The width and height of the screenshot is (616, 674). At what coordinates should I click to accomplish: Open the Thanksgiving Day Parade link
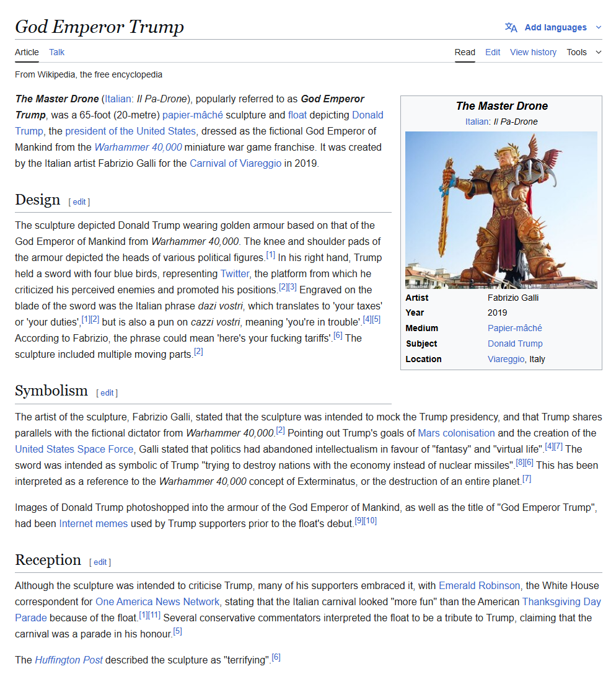pos(561,602)
